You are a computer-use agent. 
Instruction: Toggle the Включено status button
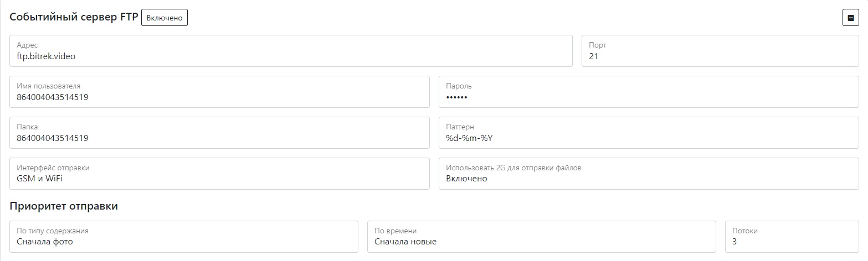click(x=165, y=18)
